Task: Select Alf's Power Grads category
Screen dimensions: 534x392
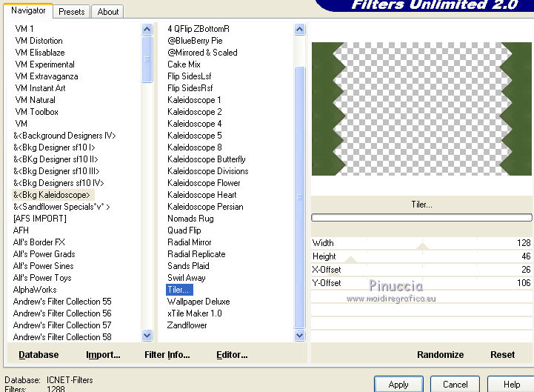Action: (x=44, y=254)
